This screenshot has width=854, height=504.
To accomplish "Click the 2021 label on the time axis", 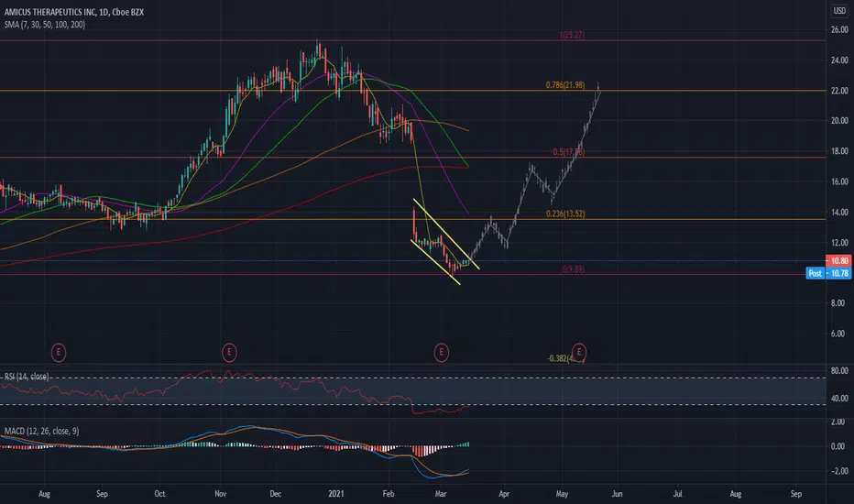I will coord(336,494).
